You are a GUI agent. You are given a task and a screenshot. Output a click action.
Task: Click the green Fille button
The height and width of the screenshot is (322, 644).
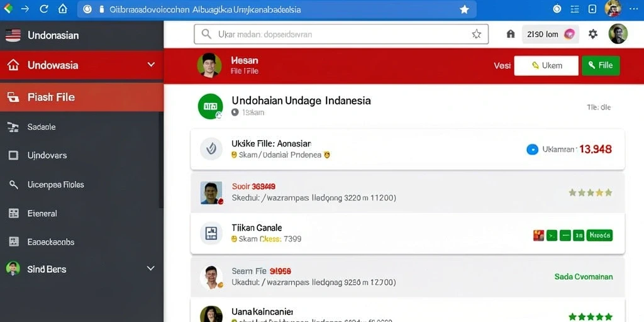(601, 65)
